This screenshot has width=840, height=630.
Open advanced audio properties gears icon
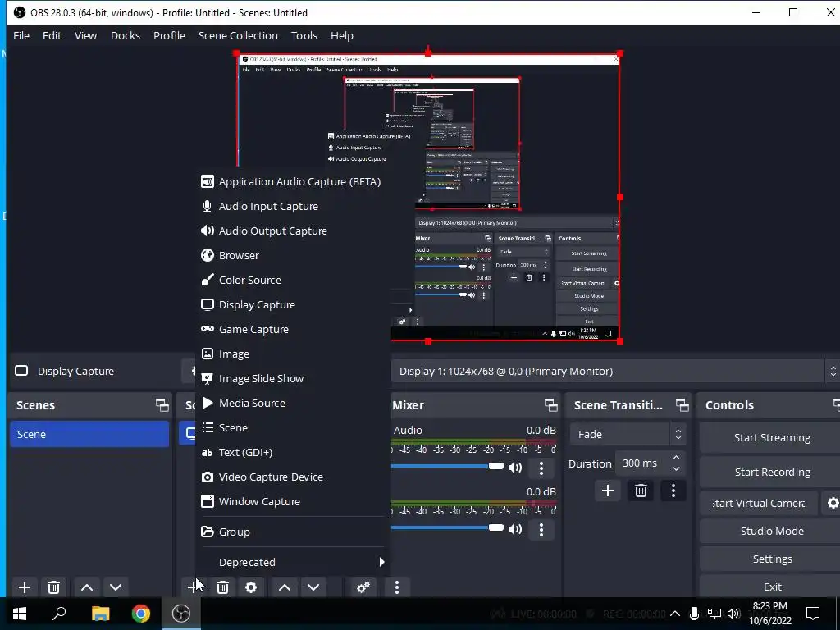pyautogui.click(x=363, y=587)
